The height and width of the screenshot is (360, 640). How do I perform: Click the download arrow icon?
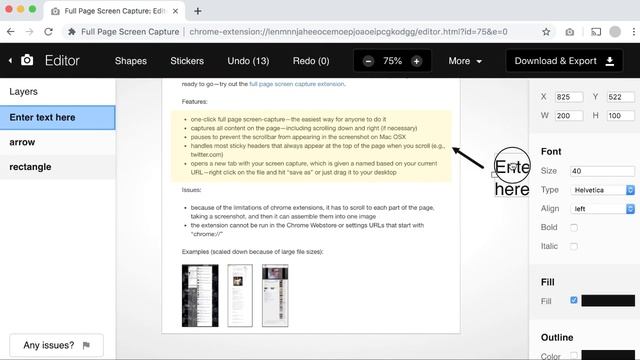coord(610,61)
